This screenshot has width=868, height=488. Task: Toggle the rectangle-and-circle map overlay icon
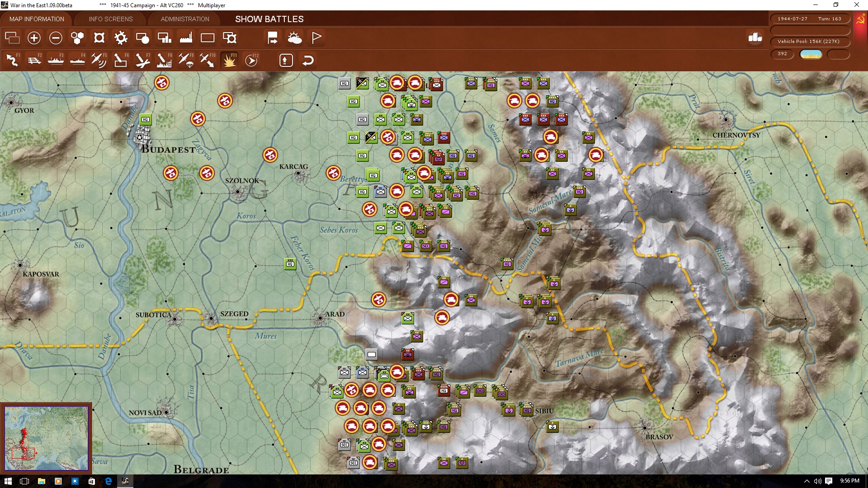click(142, 38)
